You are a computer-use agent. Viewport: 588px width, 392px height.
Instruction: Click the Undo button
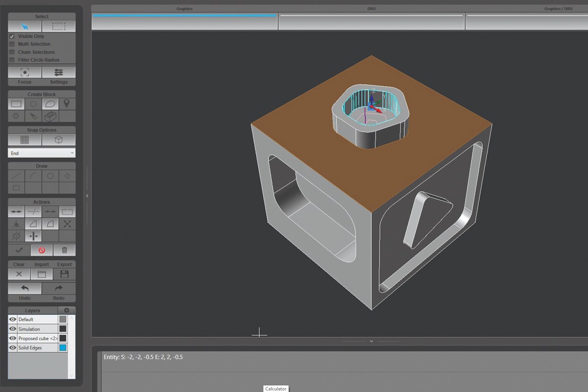[x=24, y=289]
